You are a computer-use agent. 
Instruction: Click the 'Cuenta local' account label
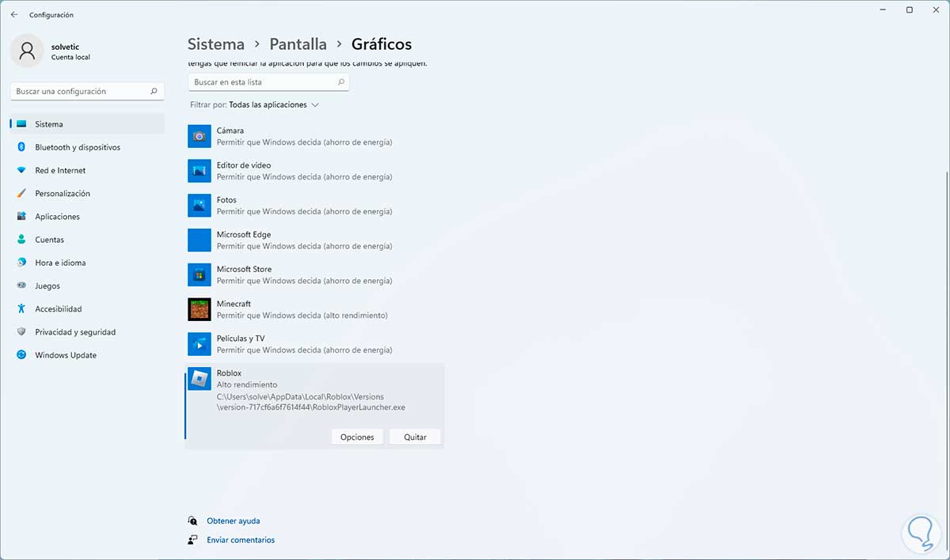click(x=70, y=58)
